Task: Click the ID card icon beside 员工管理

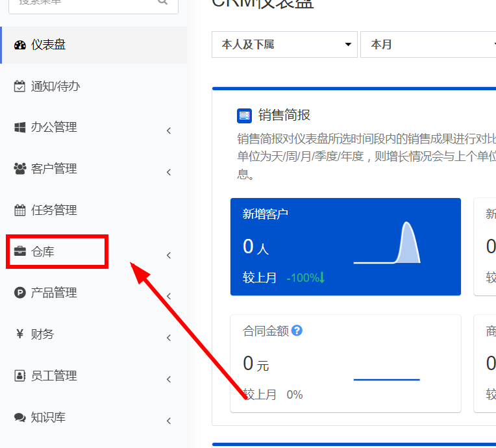Action: coord(20,375)
